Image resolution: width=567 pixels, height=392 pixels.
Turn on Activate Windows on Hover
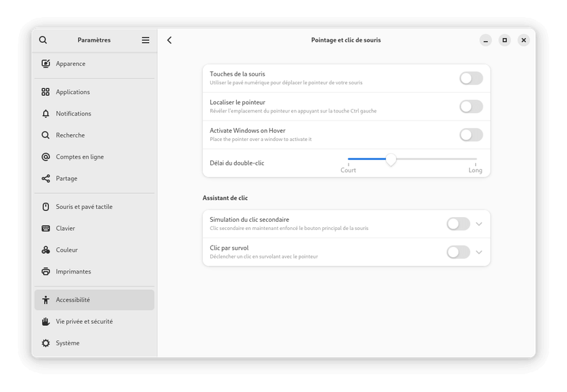[x=471, y=135]
